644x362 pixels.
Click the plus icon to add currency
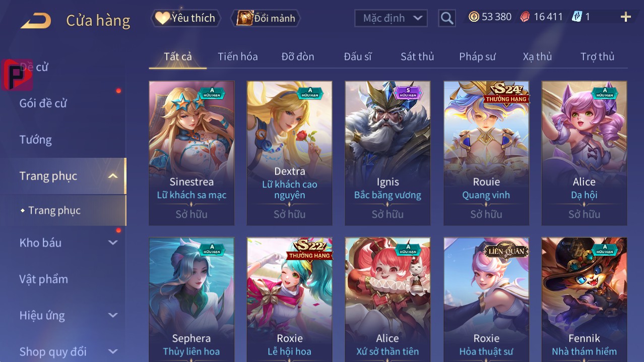(626, 17)
